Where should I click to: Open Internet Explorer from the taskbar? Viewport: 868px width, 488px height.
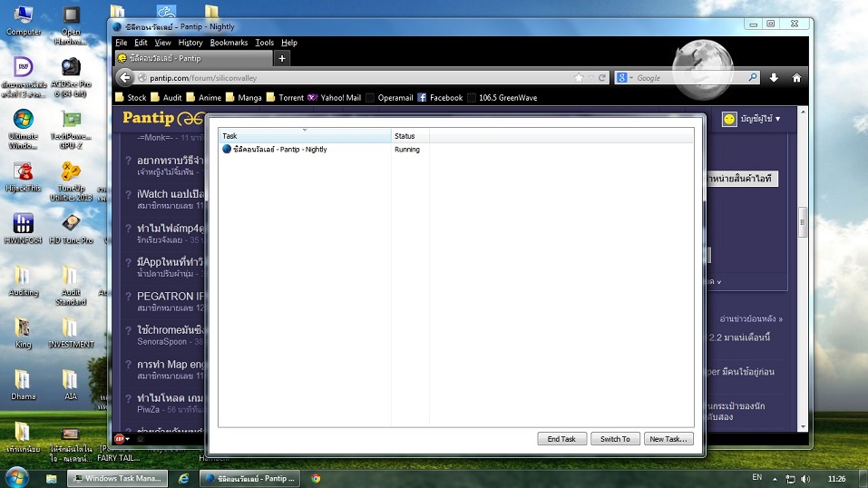click(x=183, y=479)
